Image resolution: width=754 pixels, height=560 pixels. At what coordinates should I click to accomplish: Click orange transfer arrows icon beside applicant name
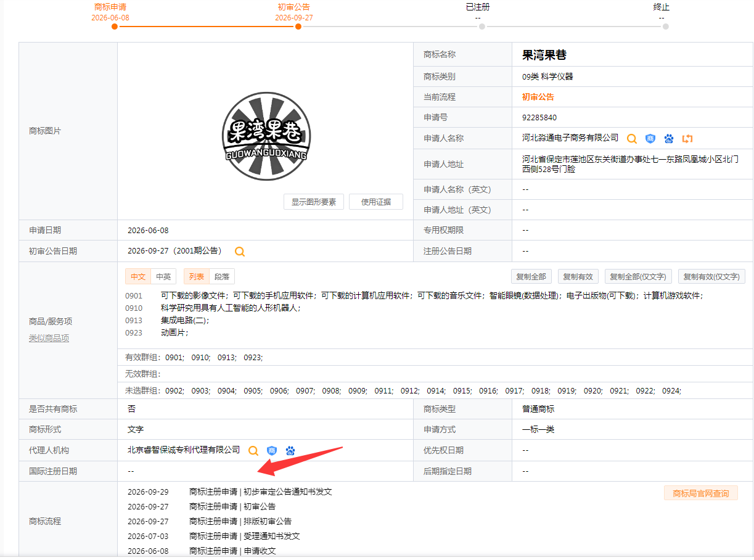pyautogui.click(x=687, y=139)
